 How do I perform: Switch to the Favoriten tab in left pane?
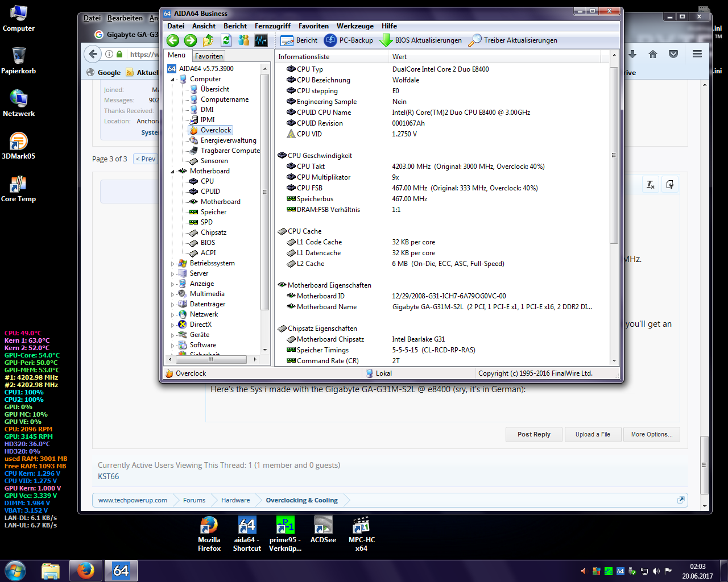coord(209,56)
